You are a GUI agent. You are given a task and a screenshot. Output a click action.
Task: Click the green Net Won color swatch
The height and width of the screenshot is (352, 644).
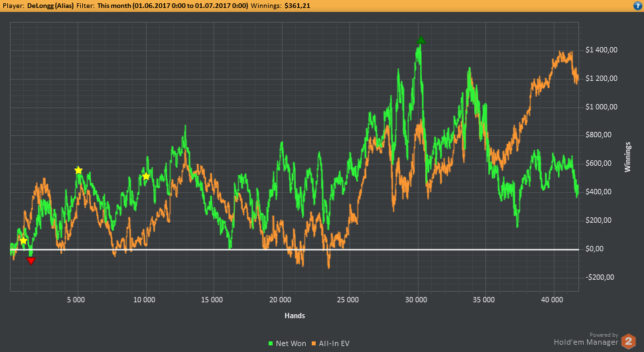(x=271, y=343)
